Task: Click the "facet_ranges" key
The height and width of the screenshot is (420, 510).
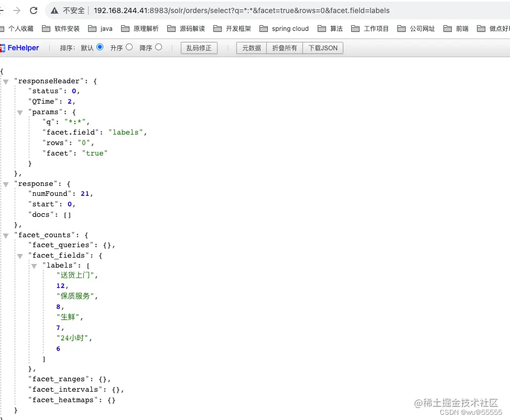Action: coord(59,379)
